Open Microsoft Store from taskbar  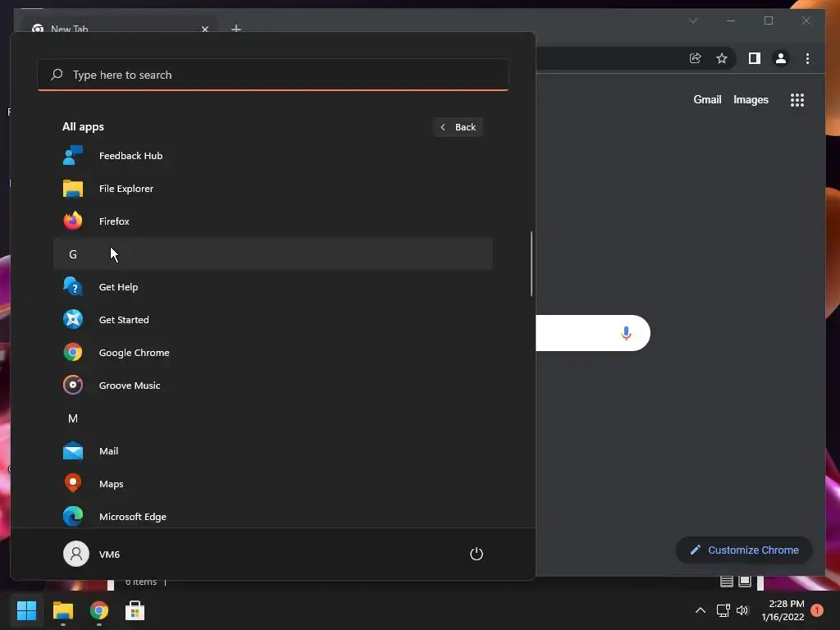(x=135, y=610)
